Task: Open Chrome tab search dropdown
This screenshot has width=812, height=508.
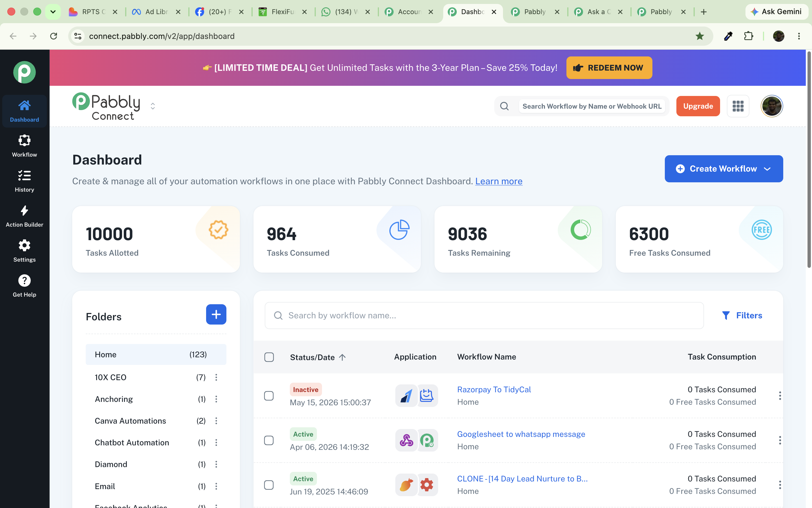Action: (53, 12)
